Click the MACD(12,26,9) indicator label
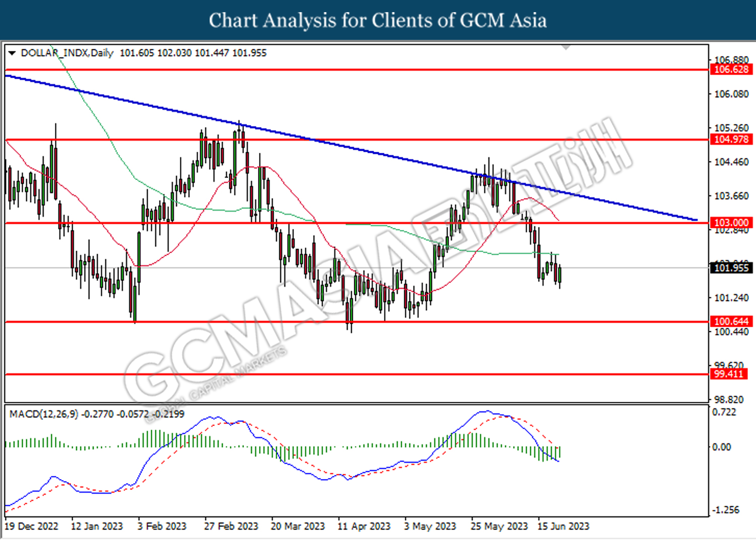This screenshot has width=756, height=540. coord(44,414)
